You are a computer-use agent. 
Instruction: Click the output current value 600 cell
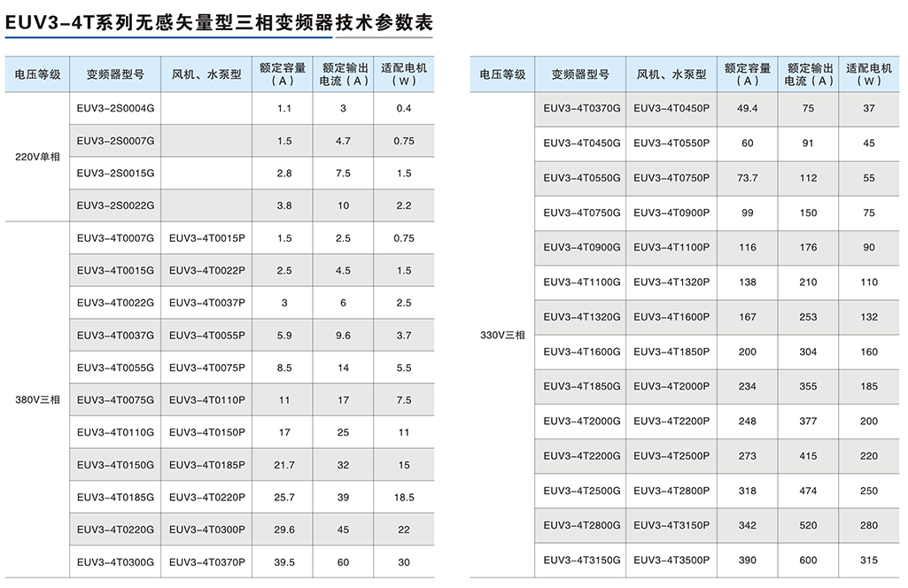click(x=807, y=560)
